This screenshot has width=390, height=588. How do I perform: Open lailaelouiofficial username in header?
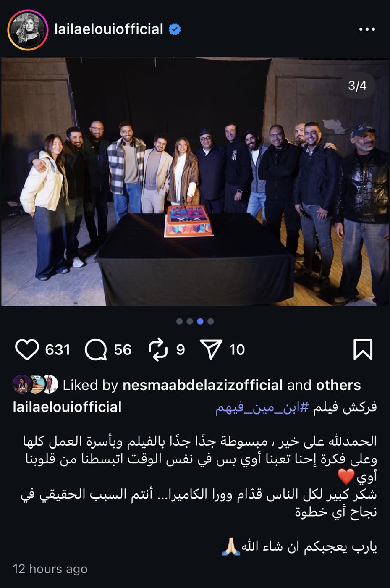pyautogui.click(x=109, y=29)
